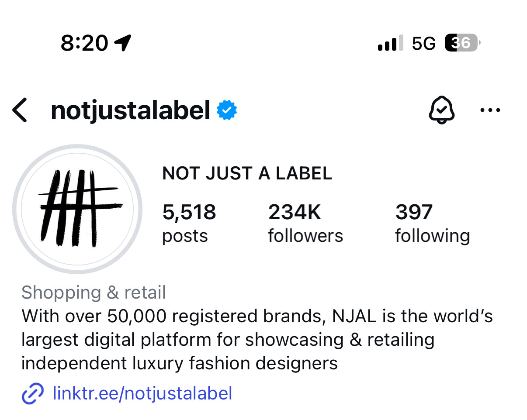Tap the notjustalabel username header
The width and height of the screenshot is (527, 420).
coord(131,110)
